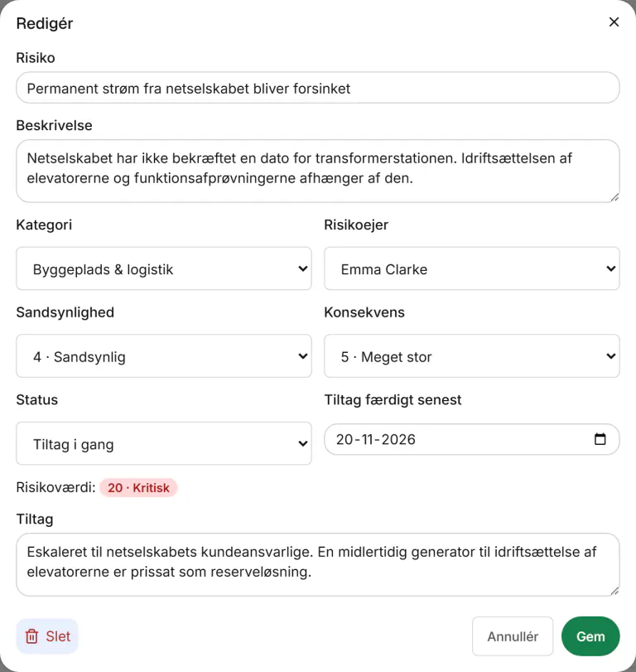Click the Risikoværdi label

55,488
